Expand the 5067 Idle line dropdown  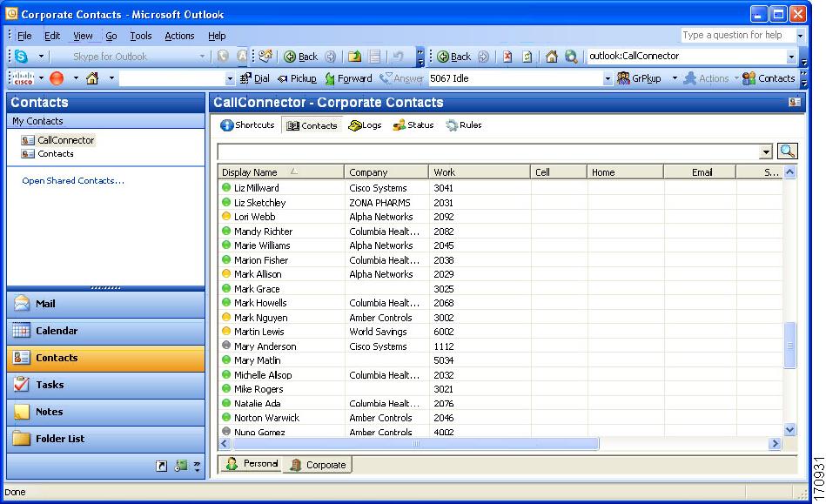[x=608, y=79]
